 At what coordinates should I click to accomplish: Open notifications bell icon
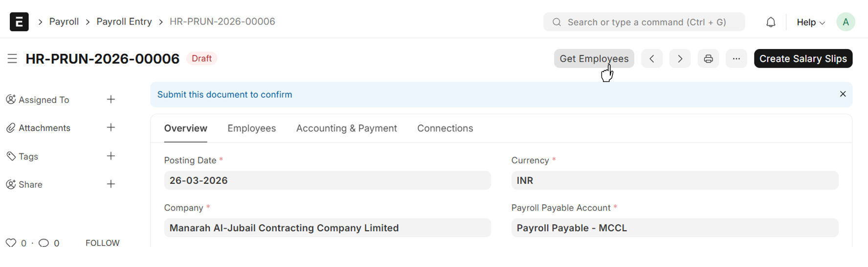coord(771,22)
